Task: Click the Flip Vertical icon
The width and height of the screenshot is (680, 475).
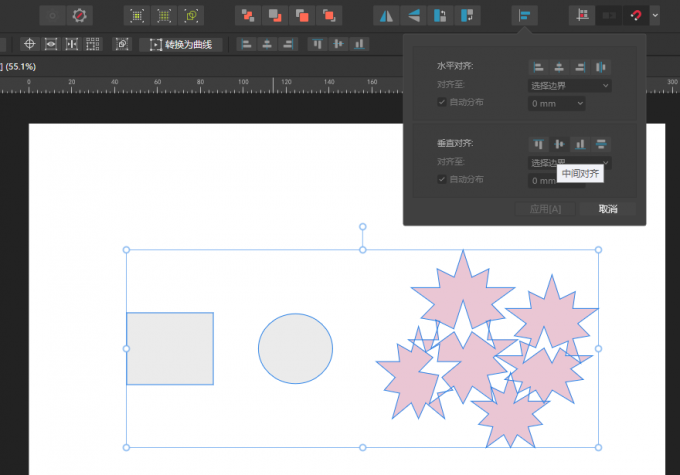Action: 413,16
